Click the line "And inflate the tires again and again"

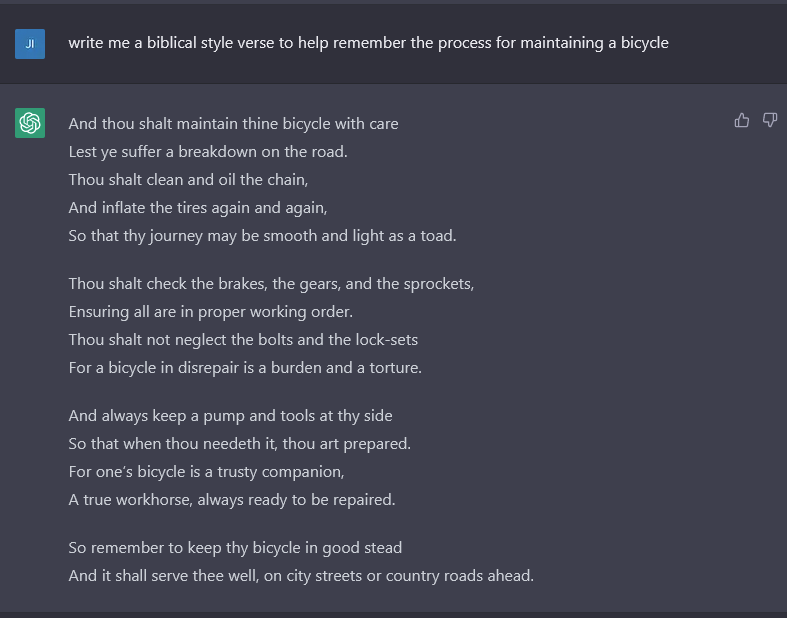coord(198,208)
